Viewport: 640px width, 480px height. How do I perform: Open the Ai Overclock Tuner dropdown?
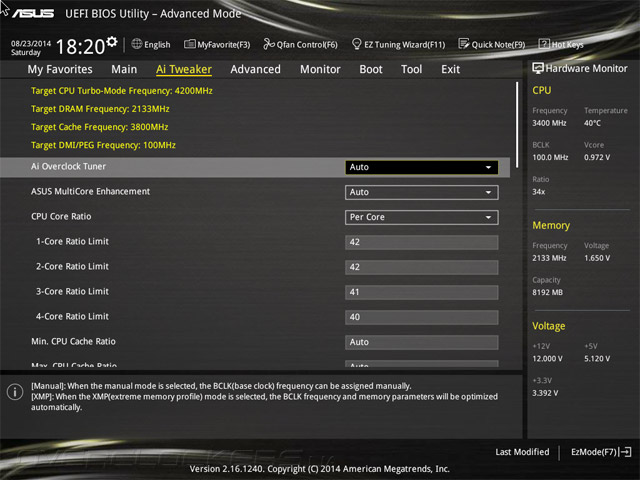point(422,167)
